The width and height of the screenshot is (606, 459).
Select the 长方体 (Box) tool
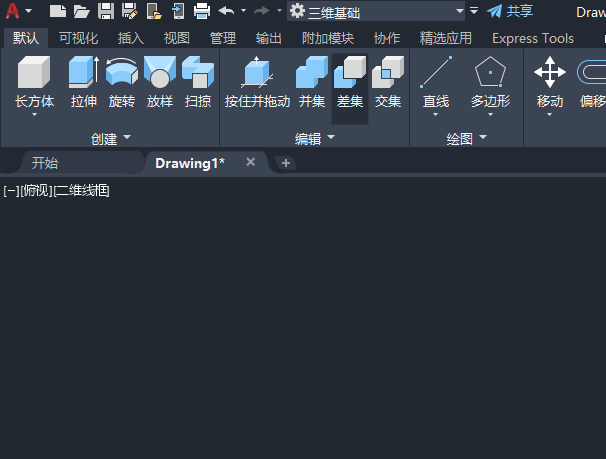click(34, 82)
